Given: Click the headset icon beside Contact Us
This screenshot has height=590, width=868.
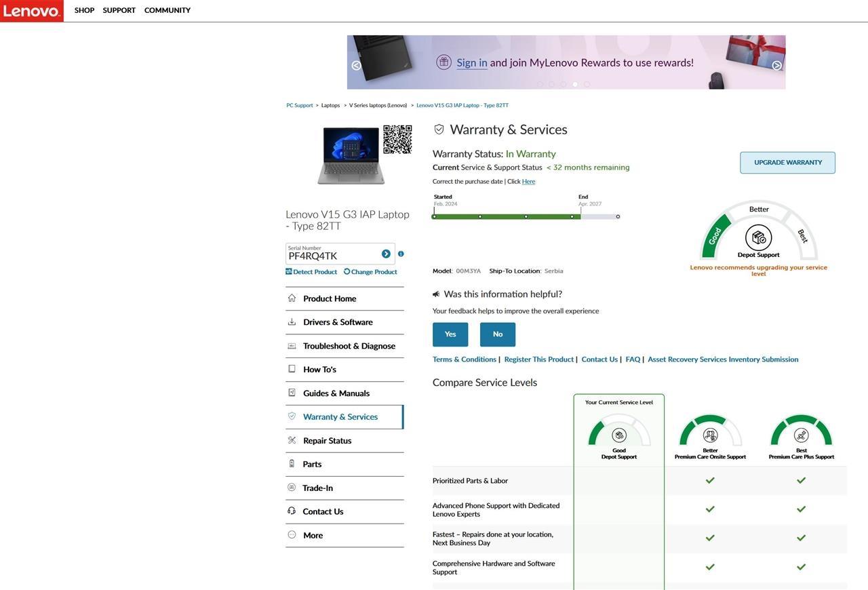Looking at the screenshot, I should [292, 511].
